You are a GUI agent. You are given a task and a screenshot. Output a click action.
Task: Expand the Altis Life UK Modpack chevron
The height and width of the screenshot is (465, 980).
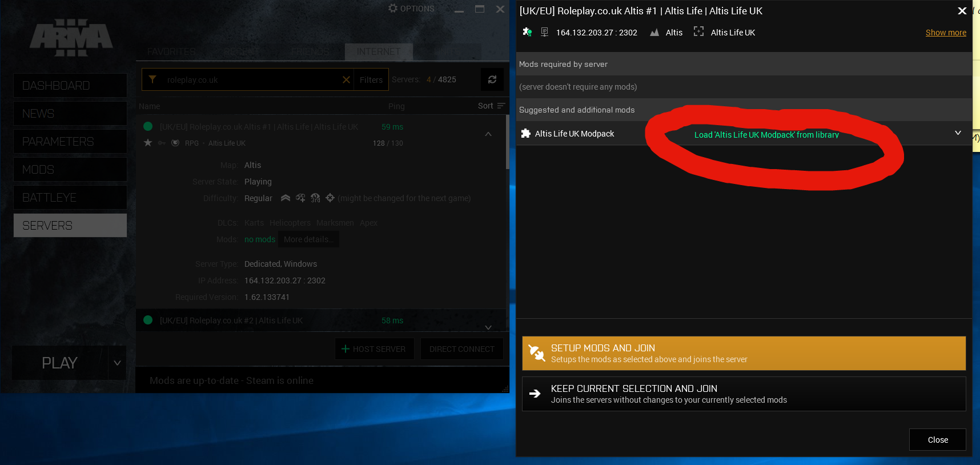[x=958, y=133]
